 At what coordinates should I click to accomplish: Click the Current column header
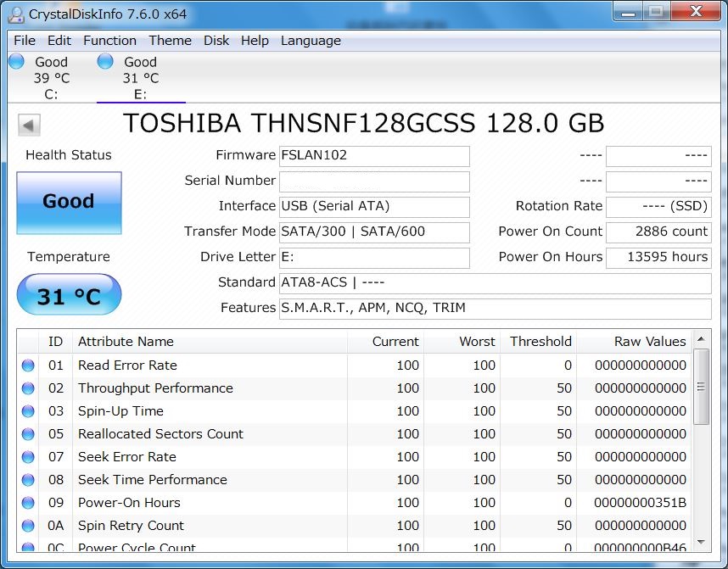pyautogui.click(x=385, y=342)
